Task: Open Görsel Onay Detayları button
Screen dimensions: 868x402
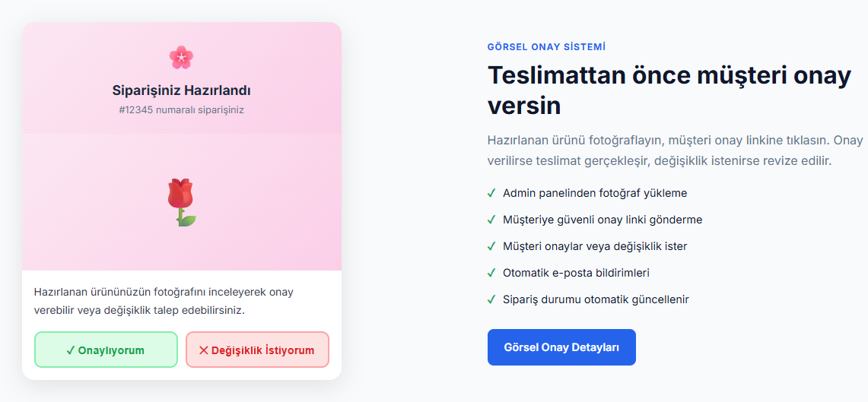Action: (x=561, y=347)
